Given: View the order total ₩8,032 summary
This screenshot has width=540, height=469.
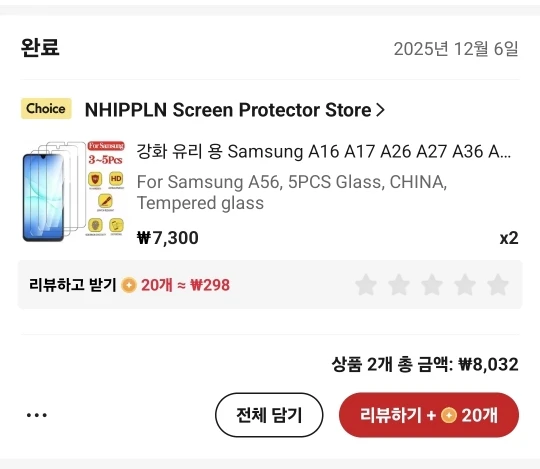Looking at the screenshot, I should coord(425,364).
